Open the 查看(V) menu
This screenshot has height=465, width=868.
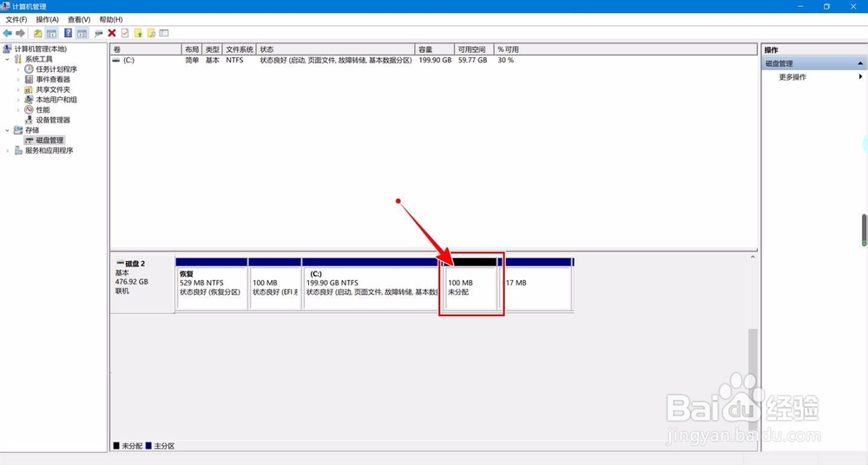(79, 19)
